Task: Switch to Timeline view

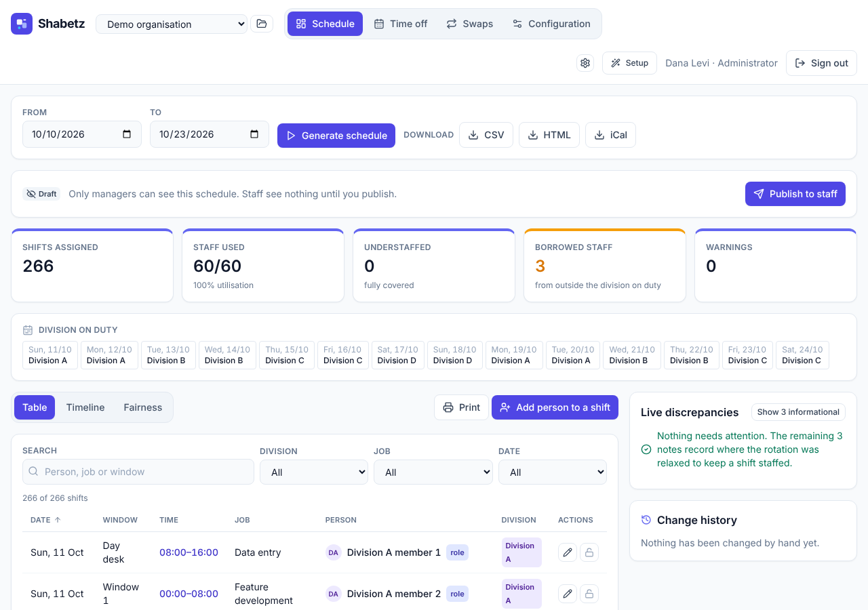Action: point(85,407)
